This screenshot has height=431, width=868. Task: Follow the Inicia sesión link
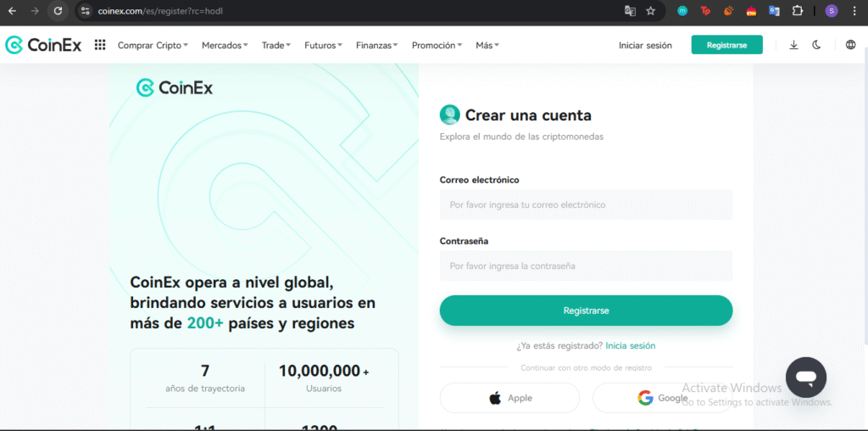coord(631,345)
